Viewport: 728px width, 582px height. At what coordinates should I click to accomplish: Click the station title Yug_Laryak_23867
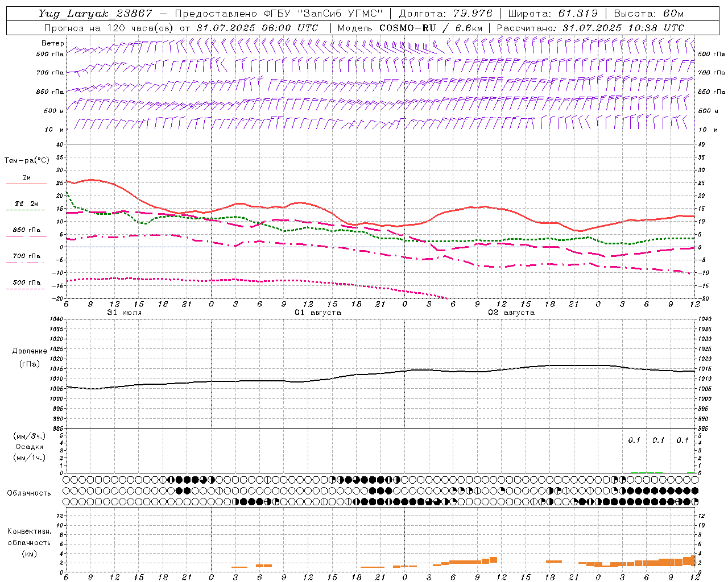[x=96, y=14]
